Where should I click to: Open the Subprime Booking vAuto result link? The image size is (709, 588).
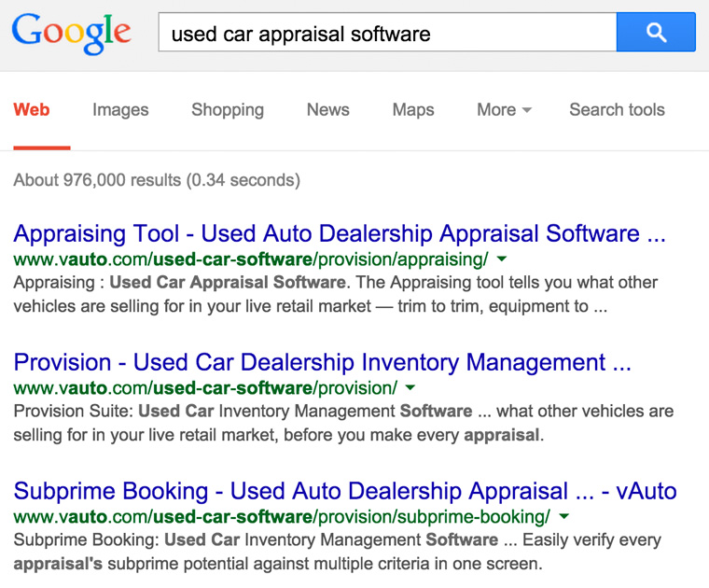pos(345,491)
